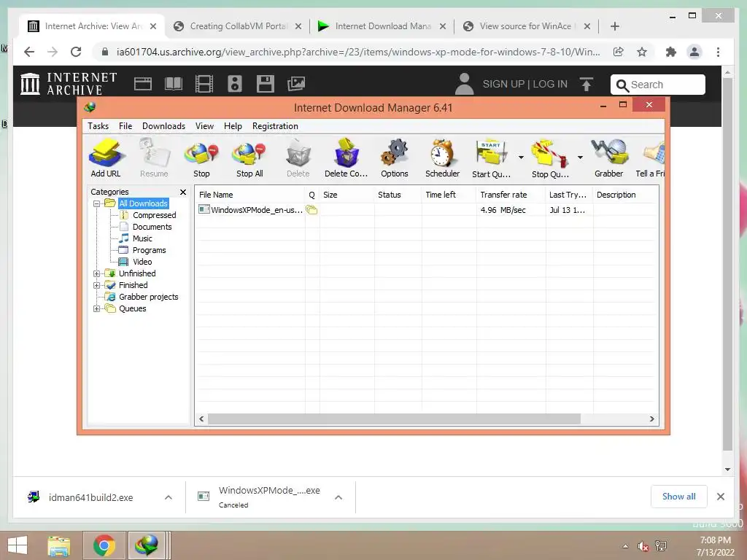Open the Grabber tool icon
The width and height of the screenshot is (747, 560).
[x=609, y=157]
